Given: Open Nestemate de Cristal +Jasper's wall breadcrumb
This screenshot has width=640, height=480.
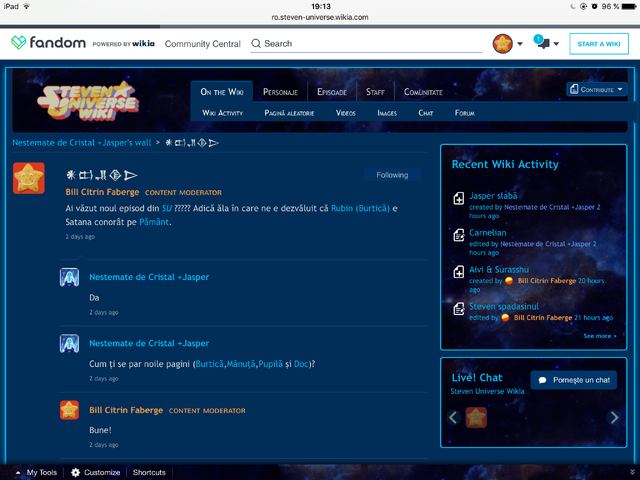Looking at the screenshot, I should pos(82,143).
